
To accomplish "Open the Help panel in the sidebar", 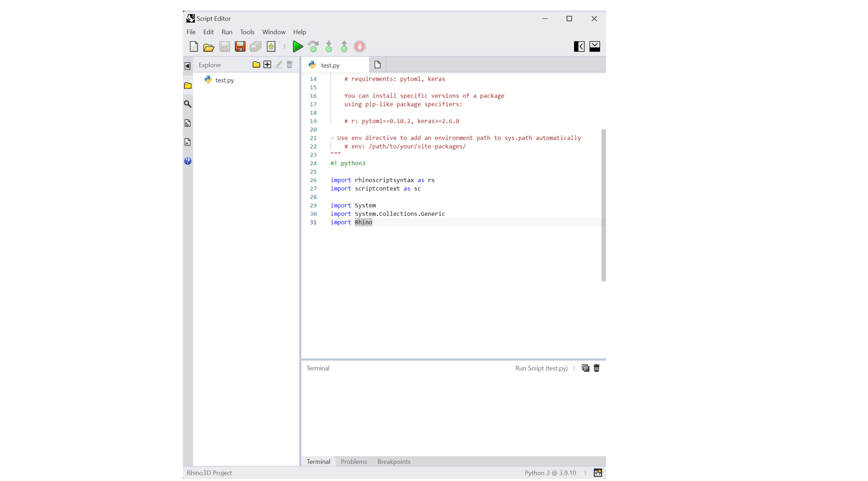I will tap(187, 161).
